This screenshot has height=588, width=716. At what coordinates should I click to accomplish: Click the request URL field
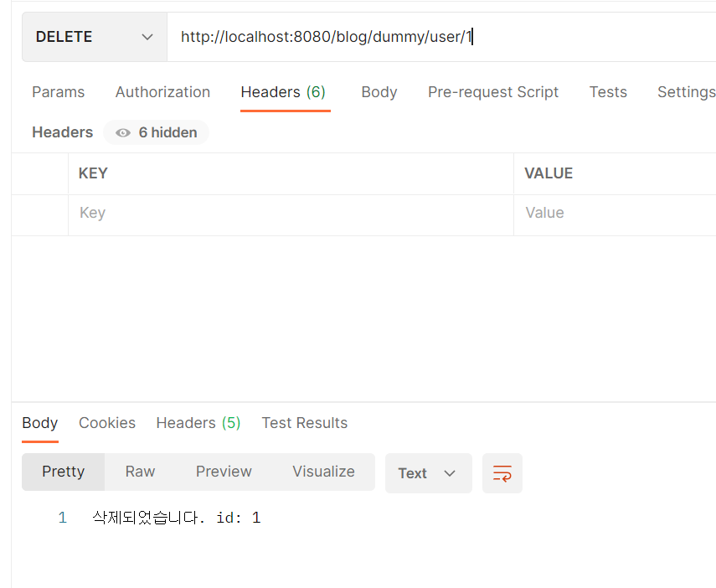click(x=441, y=37)
